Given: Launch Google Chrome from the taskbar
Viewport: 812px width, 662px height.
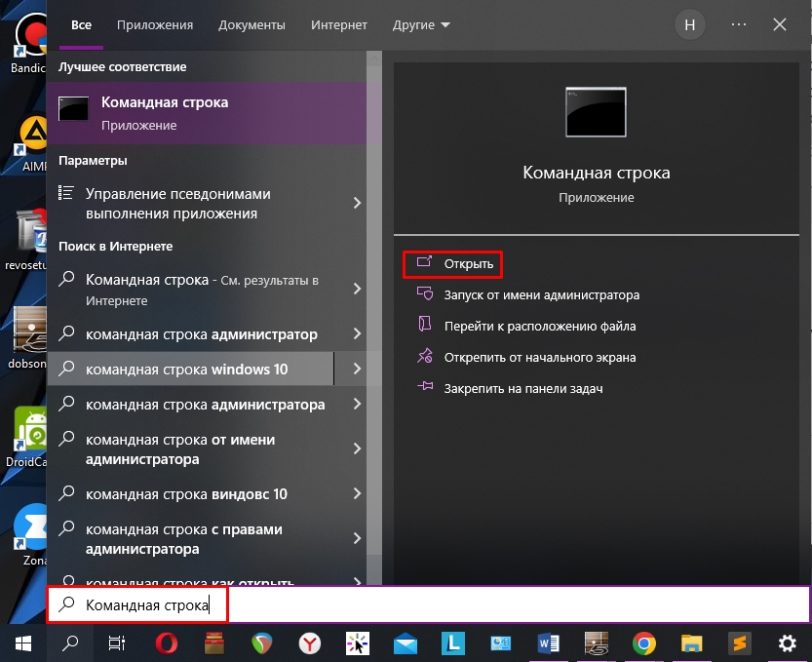Looking at the screenshot, I should (643, 643).
